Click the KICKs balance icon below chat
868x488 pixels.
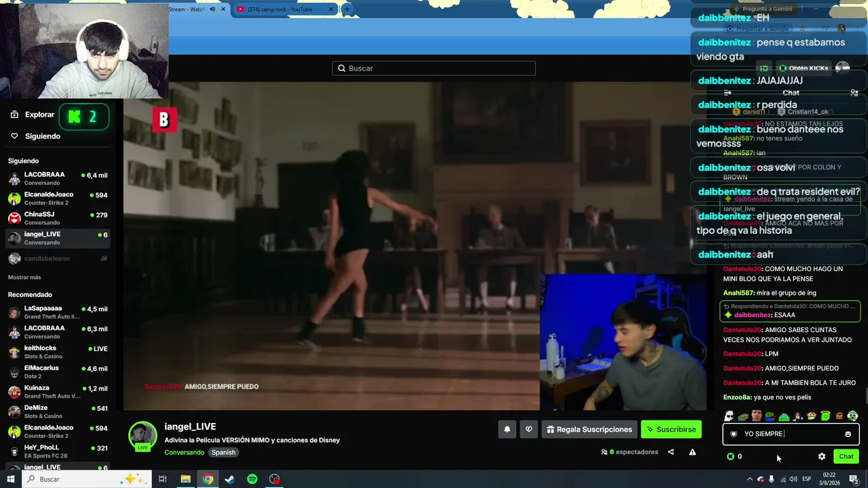pyautogui.click(x=730, y=456)
